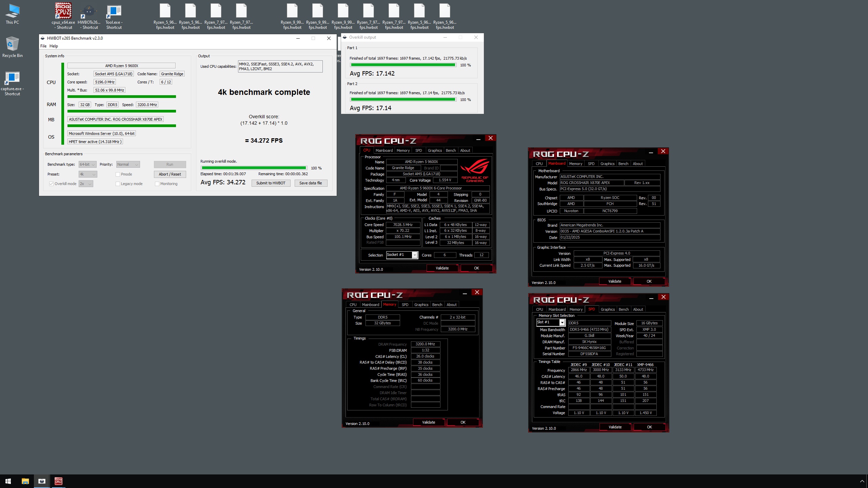Close the Overkill output window
868x488 pixels.
[476, 37]
